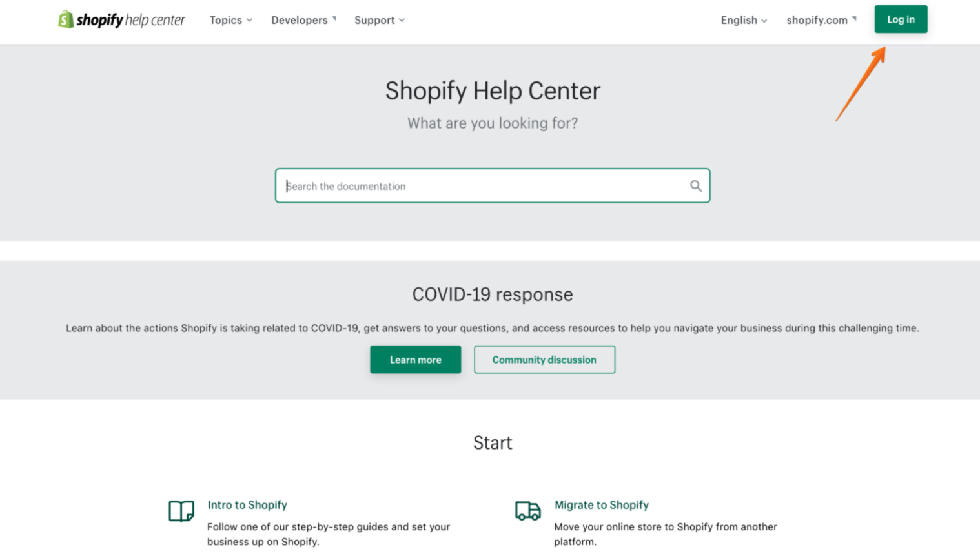Click the 'Learn about the actions Shopify' paragraph

click(x=493, y=328)
